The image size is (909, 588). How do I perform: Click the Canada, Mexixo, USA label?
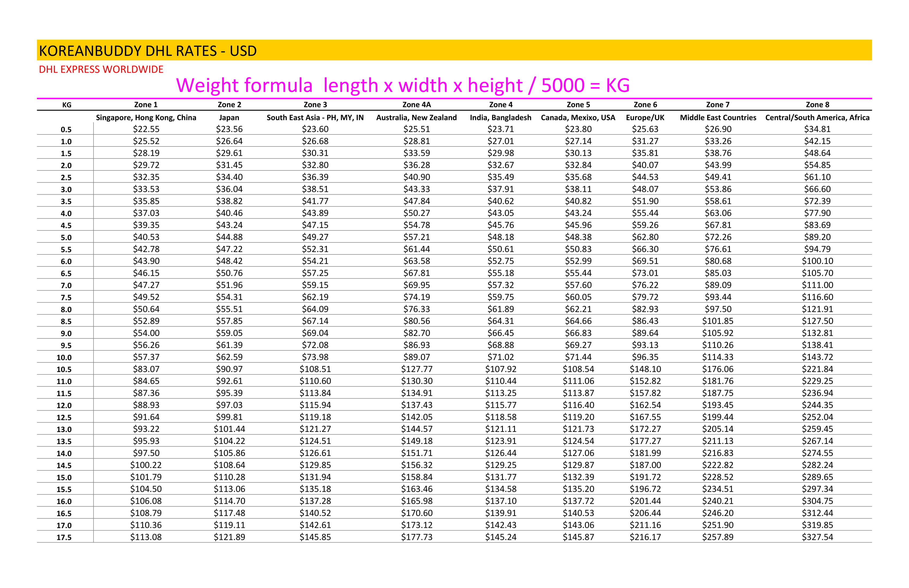(x=578, y=118)
